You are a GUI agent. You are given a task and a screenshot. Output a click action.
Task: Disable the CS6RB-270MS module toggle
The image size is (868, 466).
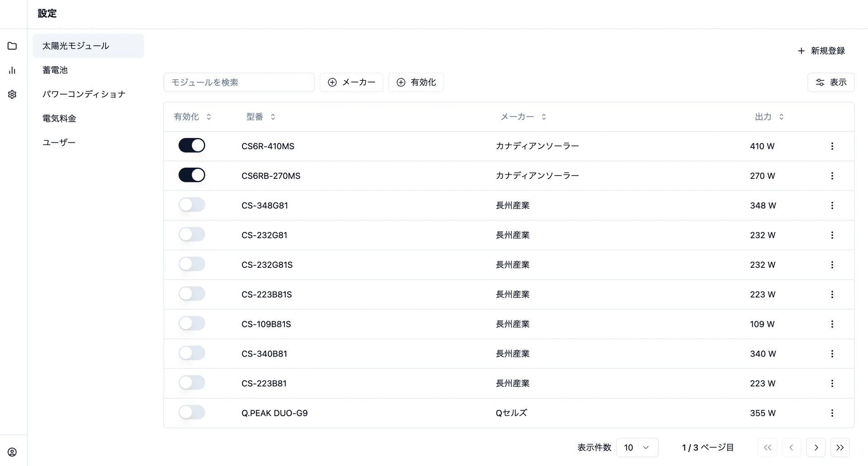(x=192, y=175)
